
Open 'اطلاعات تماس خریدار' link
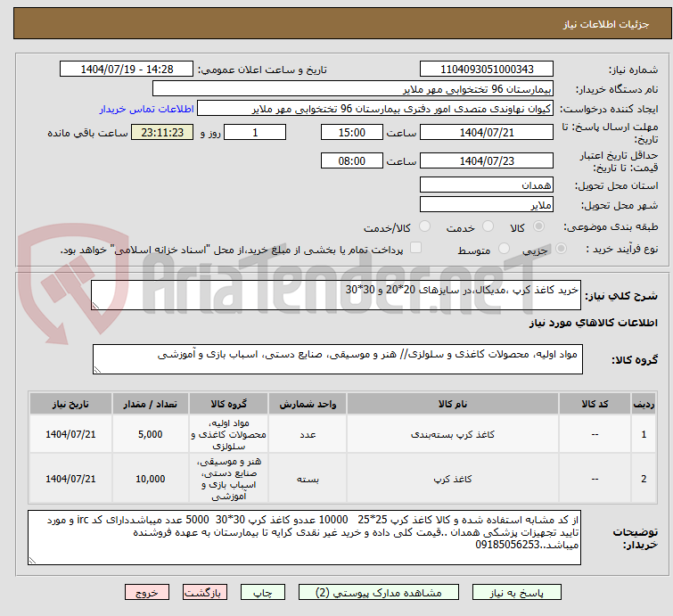147,109
